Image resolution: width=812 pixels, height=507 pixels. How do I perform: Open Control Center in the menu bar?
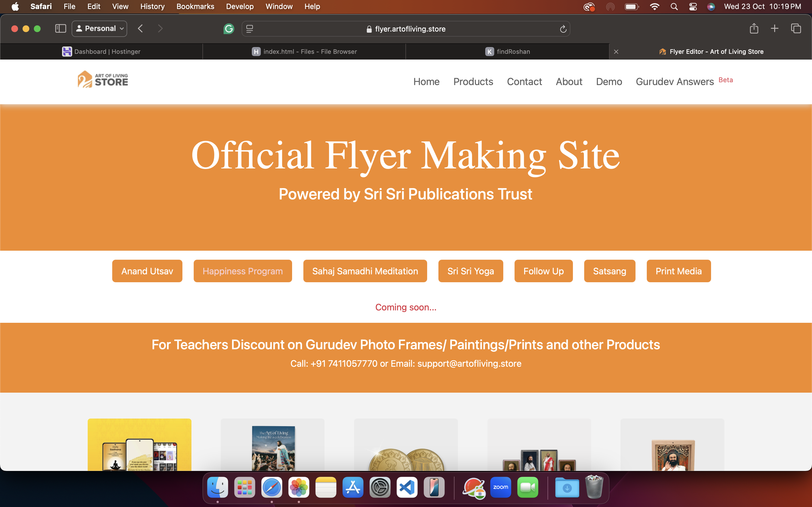[693, 6]
